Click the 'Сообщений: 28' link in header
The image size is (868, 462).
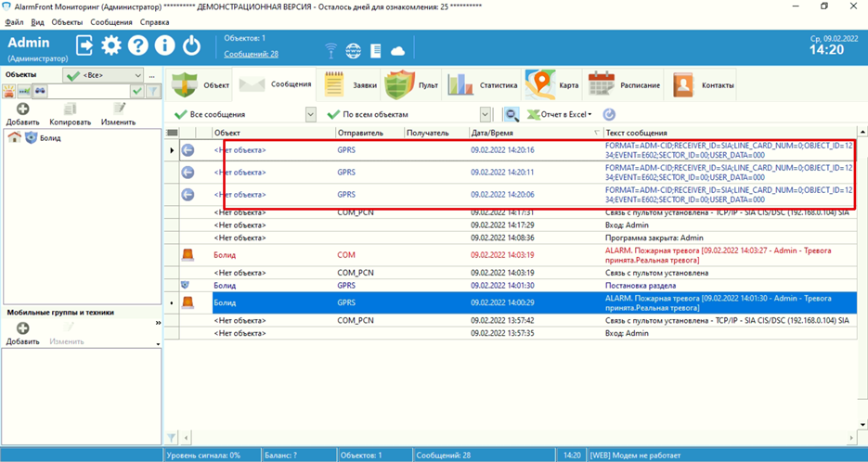tap(251, 55)
